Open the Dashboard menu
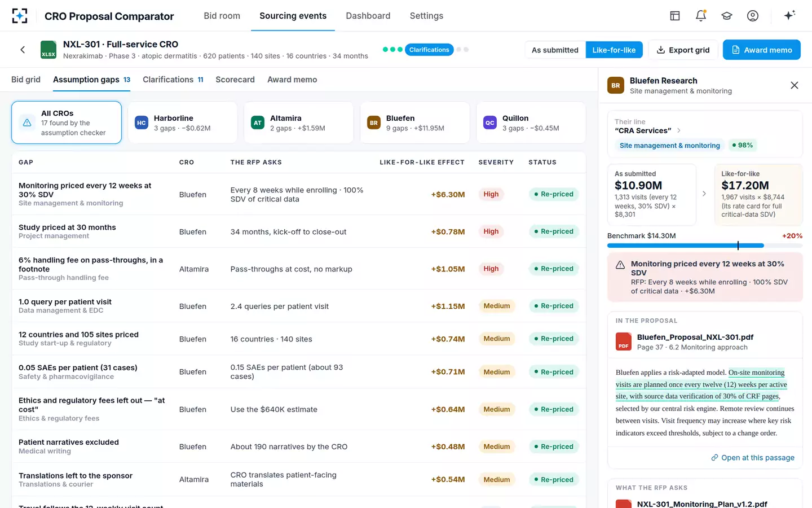The image size is (812, 508). click(x=368, y=16)
